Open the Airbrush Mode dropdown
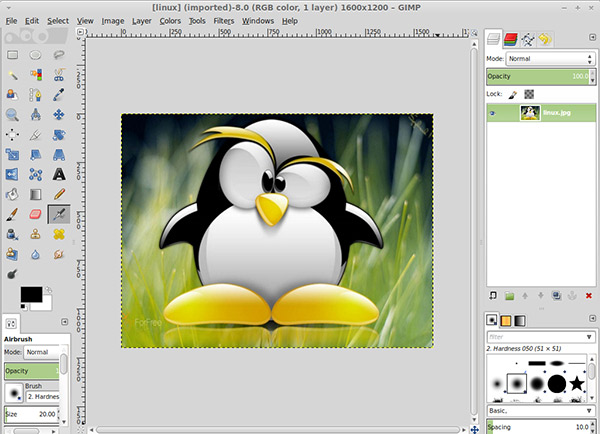The image size is (600, 434). click(42, 352)
